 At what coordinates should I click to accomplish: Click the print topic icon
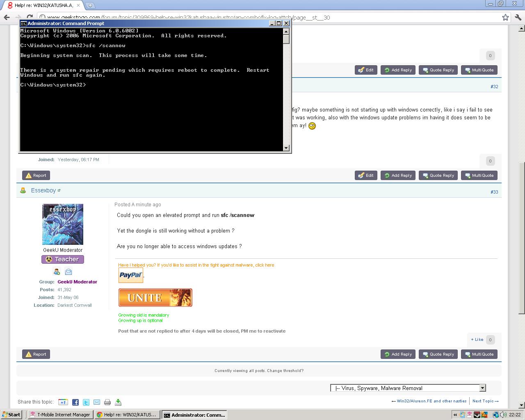coord(107,402)
